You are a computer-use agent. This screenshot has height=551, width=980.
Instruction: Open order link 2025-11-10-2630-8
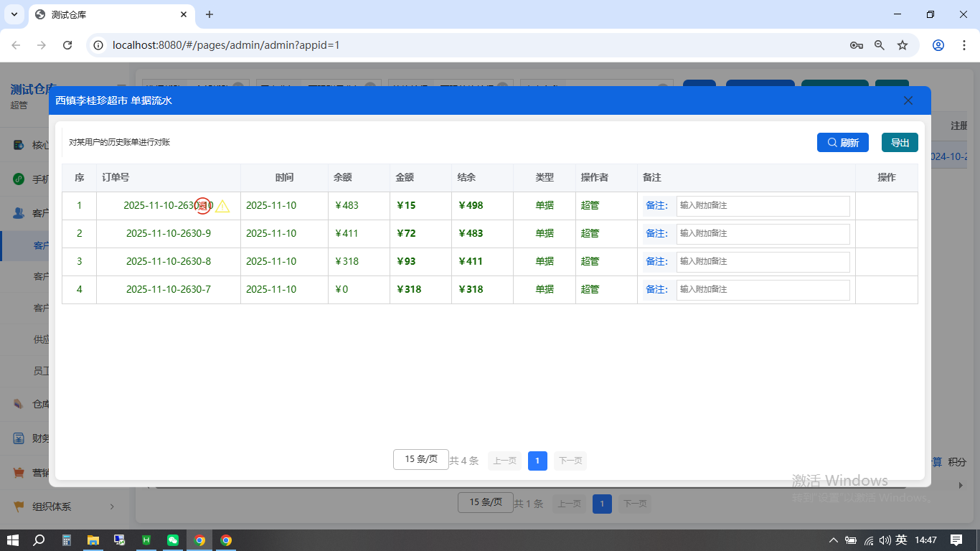pyautogui.click(x=169, y=262)
